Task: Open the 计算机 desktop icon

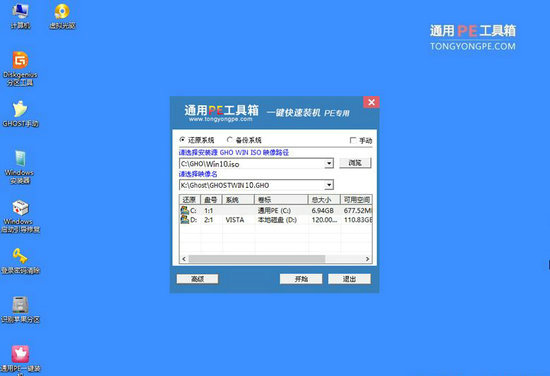Action: (20, 16)
